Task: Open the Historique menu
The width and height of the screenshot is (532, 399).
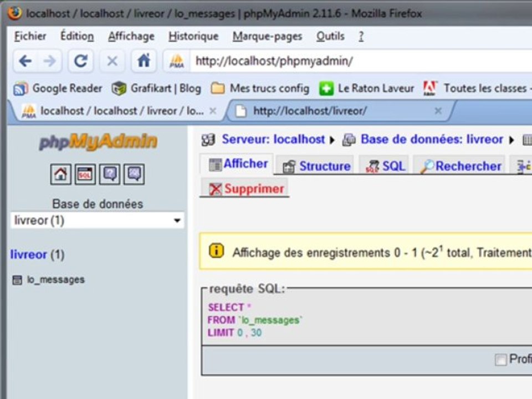Action: [x=193, y=36]
